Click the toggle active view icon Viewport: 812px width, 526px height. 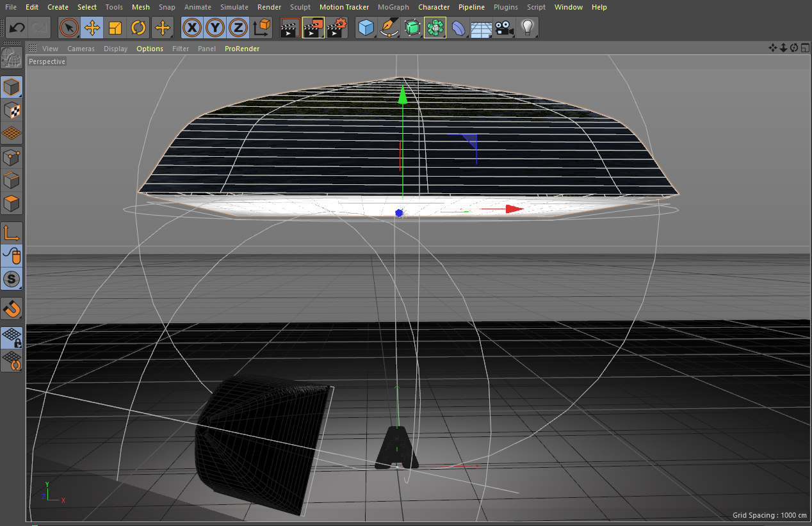804,48
